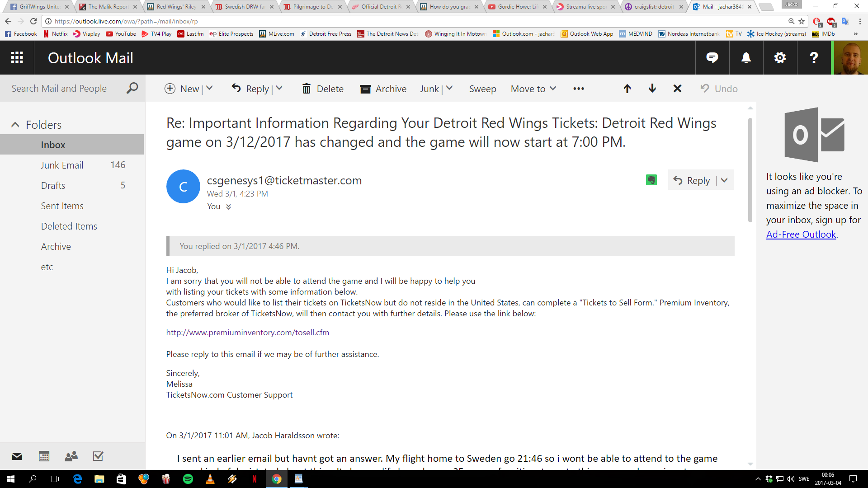This screenshot has height=488, width=868.
Task: Switch to GriffWings United browser tab
Action: tap(39, 6)
